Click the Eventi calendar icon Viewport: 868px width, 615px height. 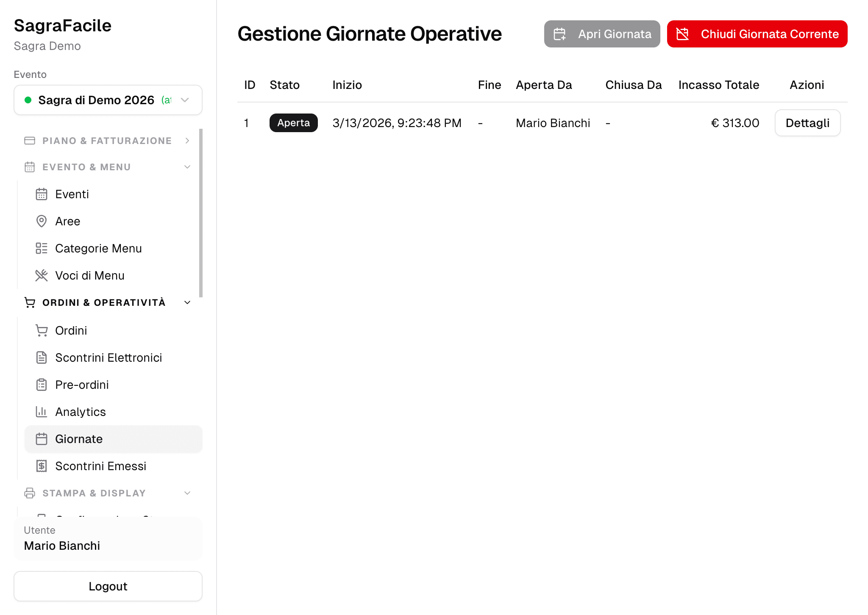[x=42, y=194]
